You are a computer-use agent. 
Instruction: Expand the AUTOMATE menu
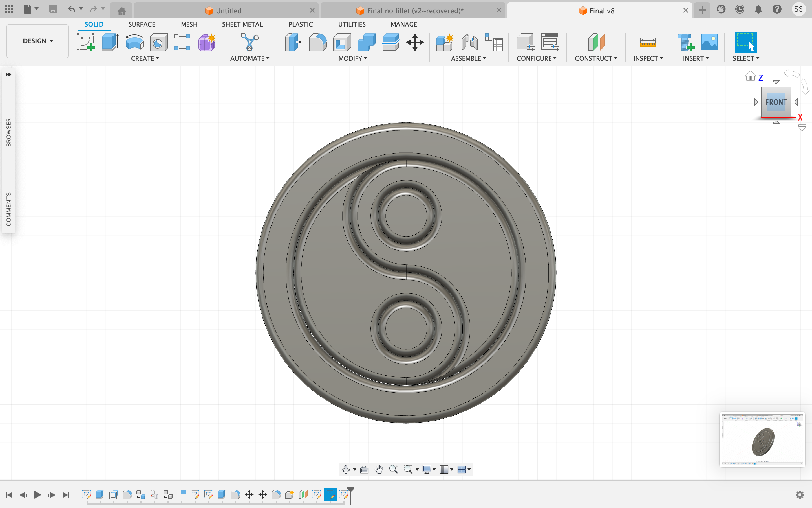tap(250, 58)
